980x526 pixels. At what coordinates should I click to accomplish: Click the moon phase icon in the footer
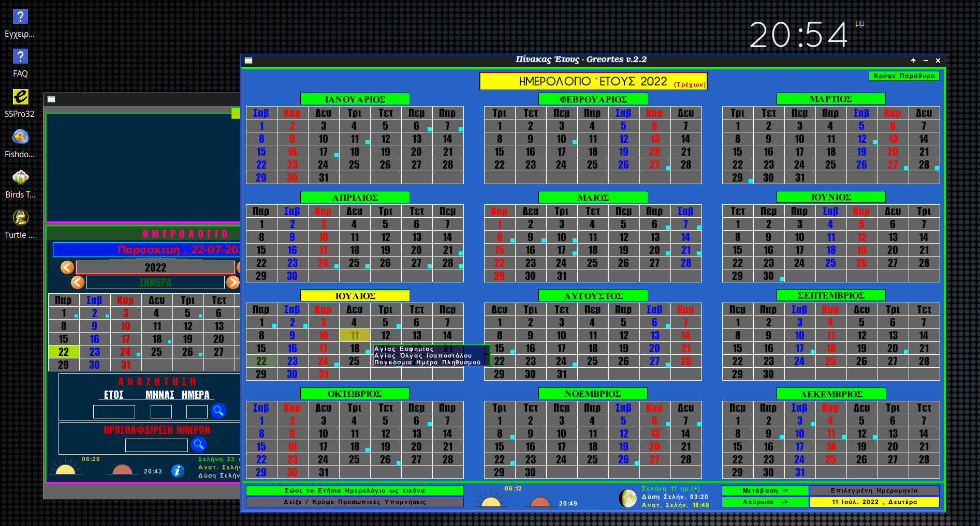(x=628, y=499)
